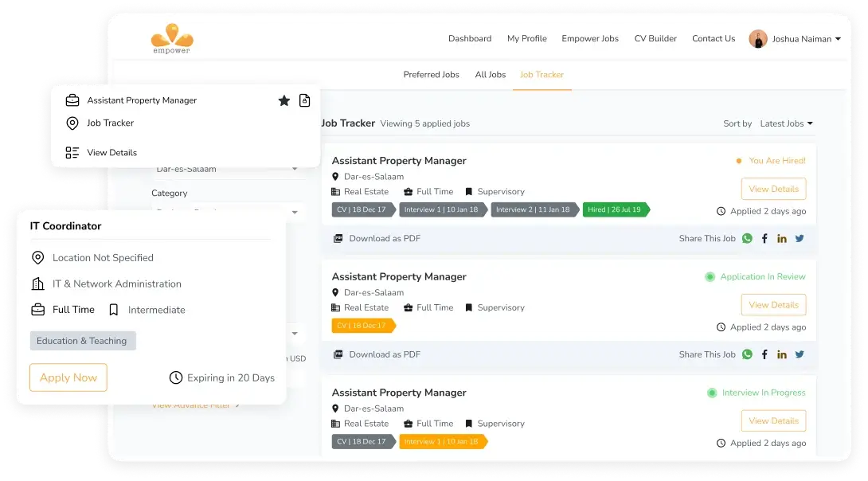Share the reviewed job on LinkedIn
The height and width of the screenshot is (481, 868).
coord(781,354)
